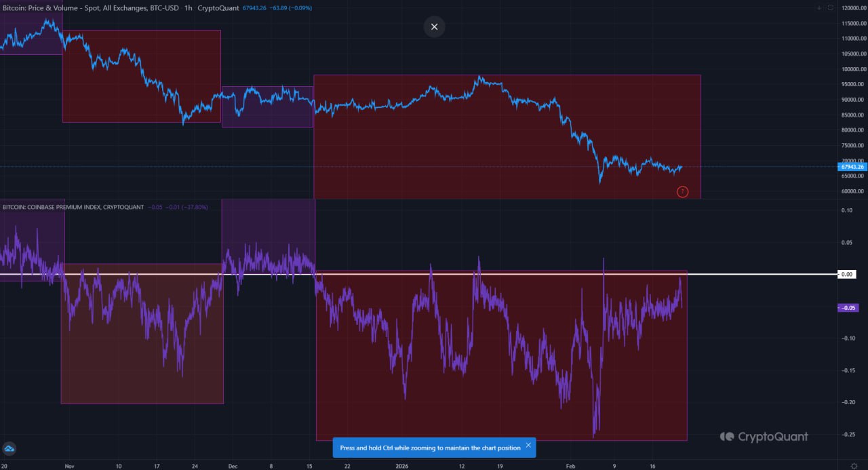Click the current price label 67943.26 on axis
Screen dimensions: 868x470
(851, 167)
